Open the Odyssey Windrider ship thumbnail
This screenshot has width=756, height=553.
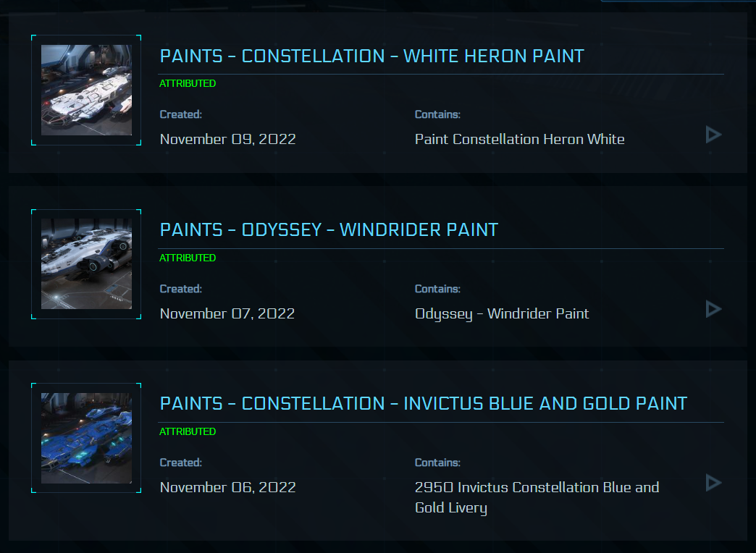86,263
